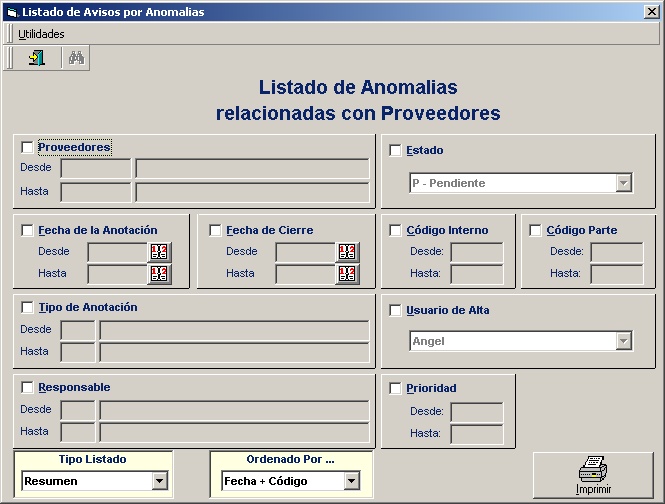Expand the Tipo Listado dropdown

[x=159, y=481]
